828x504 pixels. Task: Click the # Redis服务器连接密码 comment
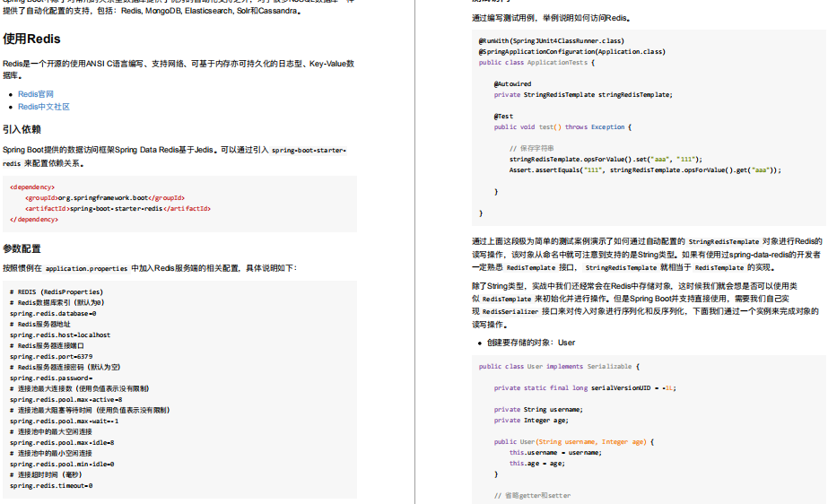coord(65,368)
